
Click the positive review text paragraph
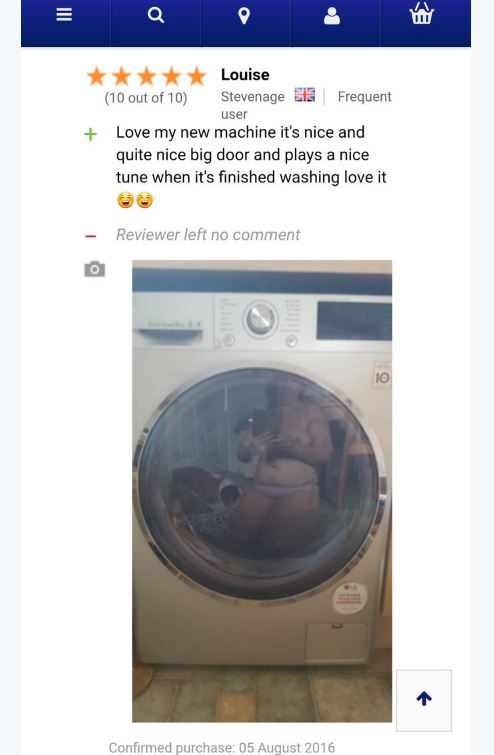point(251,155)
